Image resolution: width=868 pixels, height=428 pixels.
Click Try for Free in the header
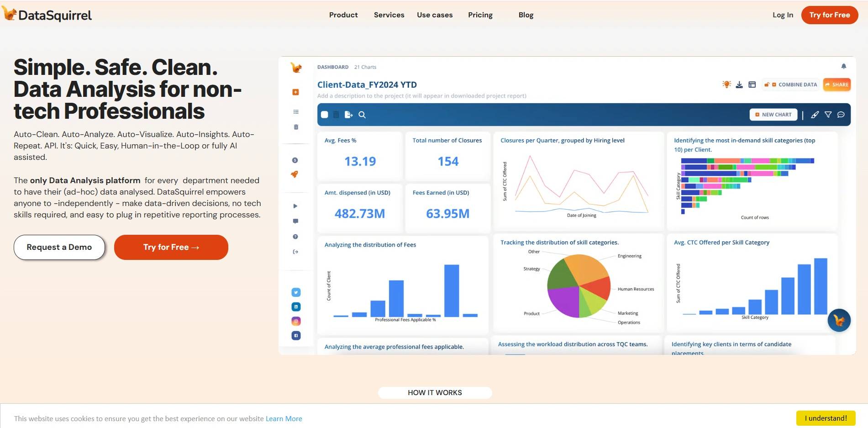(830, 15)
